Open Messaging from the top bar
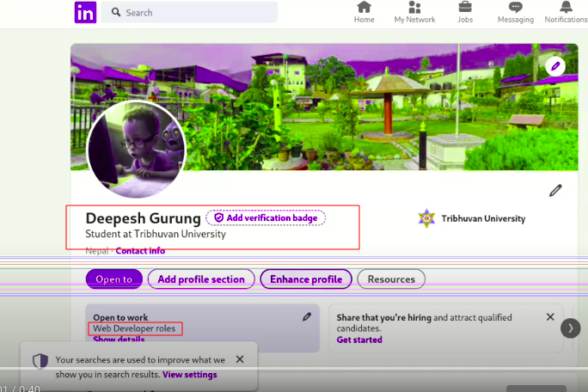 click(516, 12)
